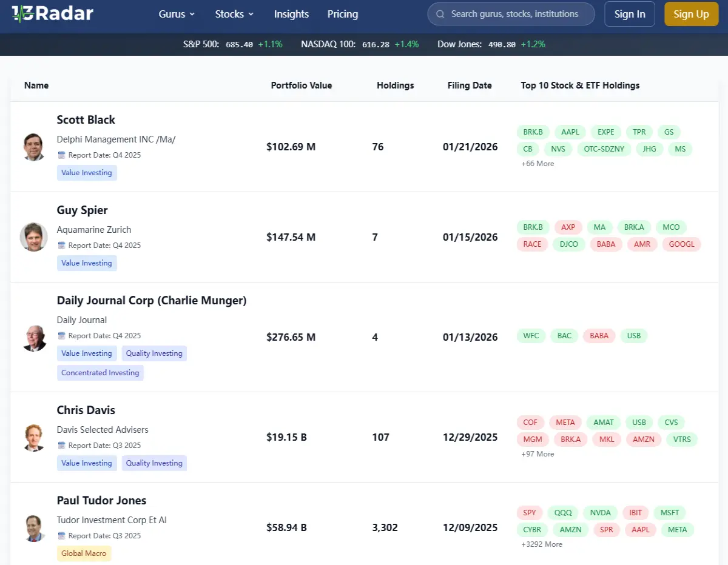The image size is (728, 565).
Task: Click the 01/21/2026 filing date
Action: pos(470,147)
